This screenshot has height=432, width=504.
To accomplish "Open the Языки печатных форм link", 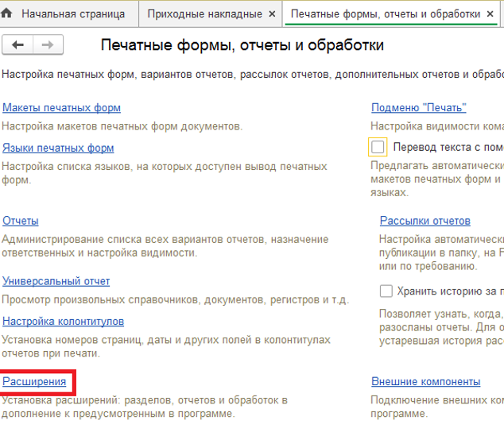I will click(58, 148).
